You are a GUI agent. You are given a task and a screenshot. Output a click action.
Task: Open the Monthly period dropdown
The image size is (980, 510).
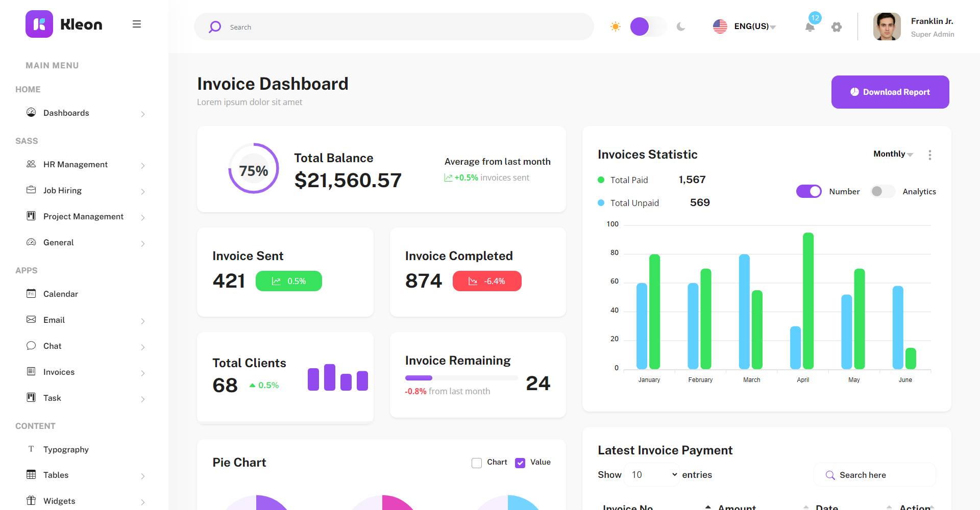(893, 154)
